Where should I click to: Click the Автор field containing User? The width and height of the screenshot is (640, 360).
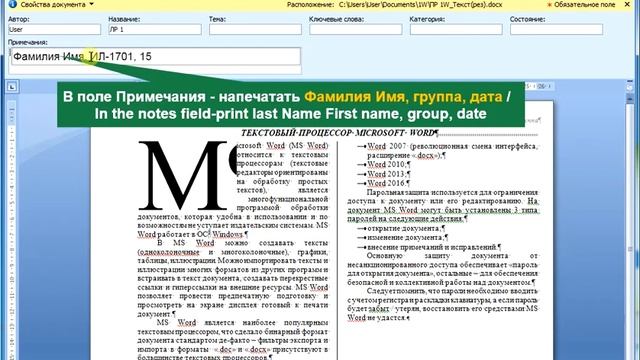click(54, 29)
